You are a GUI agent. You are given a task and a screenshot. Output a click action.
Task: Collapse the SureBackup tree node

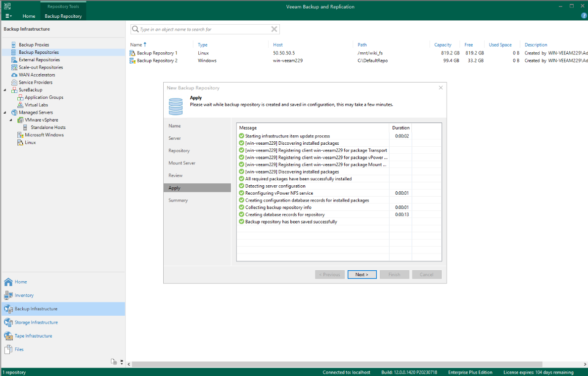(5, 90)
